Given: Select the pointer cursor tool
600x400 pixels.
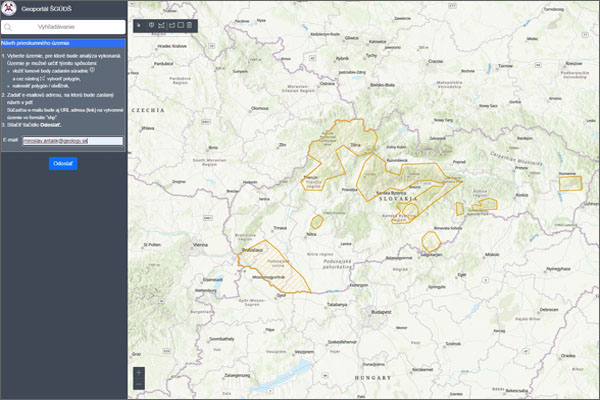Looking at the screenshot, I should (x=138, y=23).
